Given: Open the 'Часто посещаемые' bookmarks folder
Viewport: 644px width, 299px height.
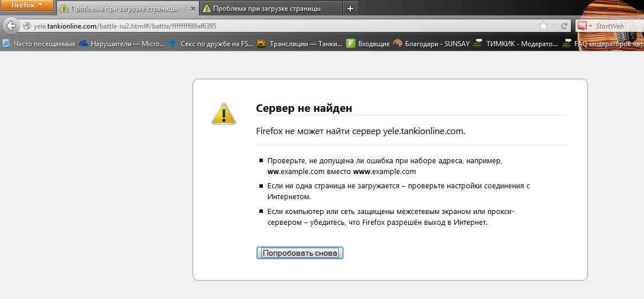Looking at the screenshot, I should [39, 43].
